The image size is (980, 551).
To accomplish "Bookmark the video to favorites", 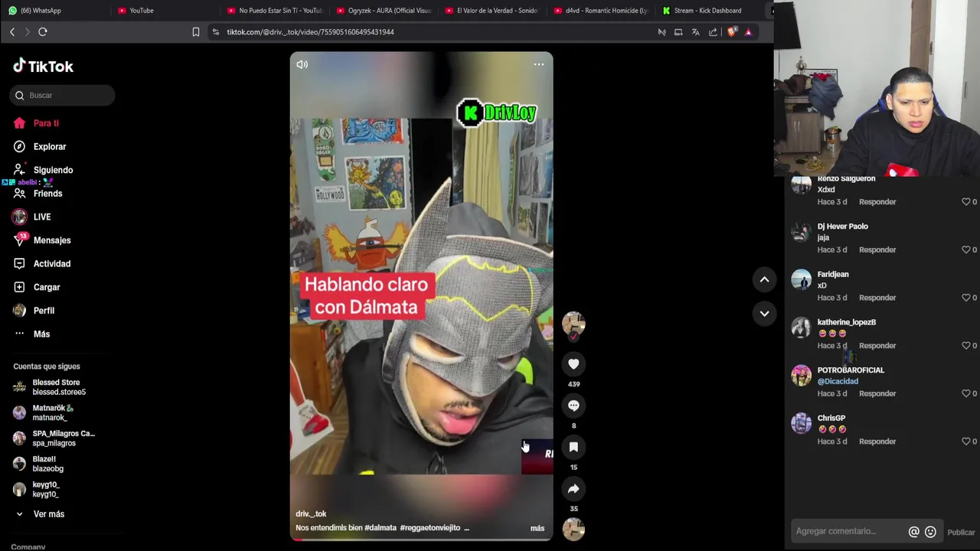I will click(x=573, y=447).
